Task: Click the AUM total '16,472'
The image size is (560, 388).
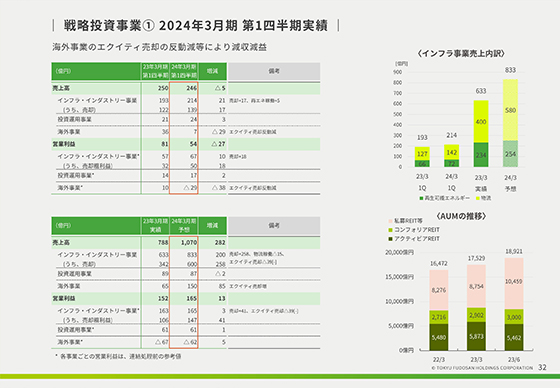Action: tap(439, 264)
